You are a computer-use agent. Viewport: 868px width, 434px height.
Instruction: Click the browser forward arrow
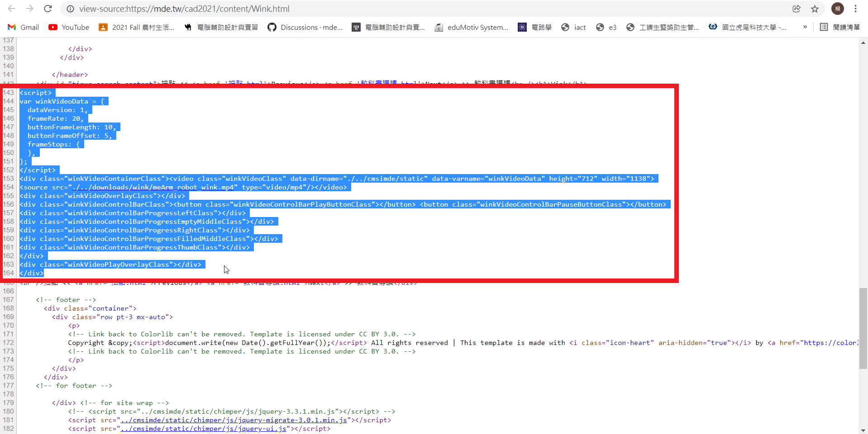[30, 9]
